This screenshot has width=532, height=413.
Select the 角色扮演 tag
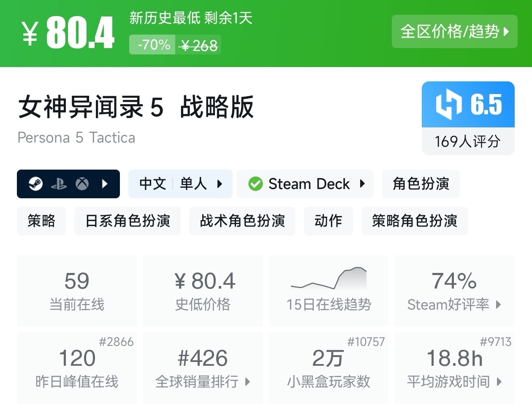click(x=421, y=184)
